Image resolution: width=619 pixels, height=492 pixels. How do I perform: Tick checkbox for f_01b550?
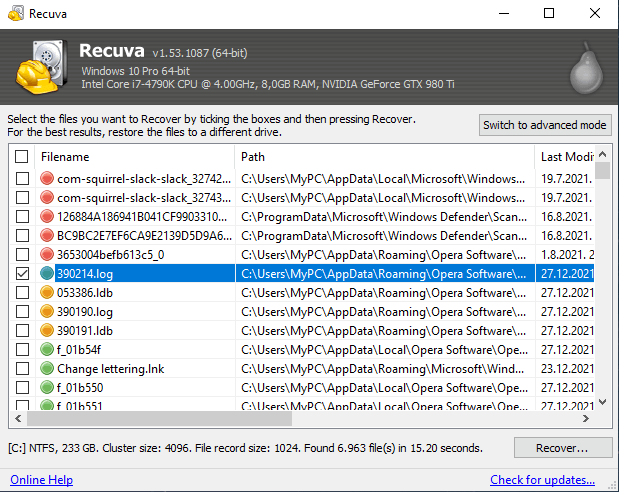23,387
